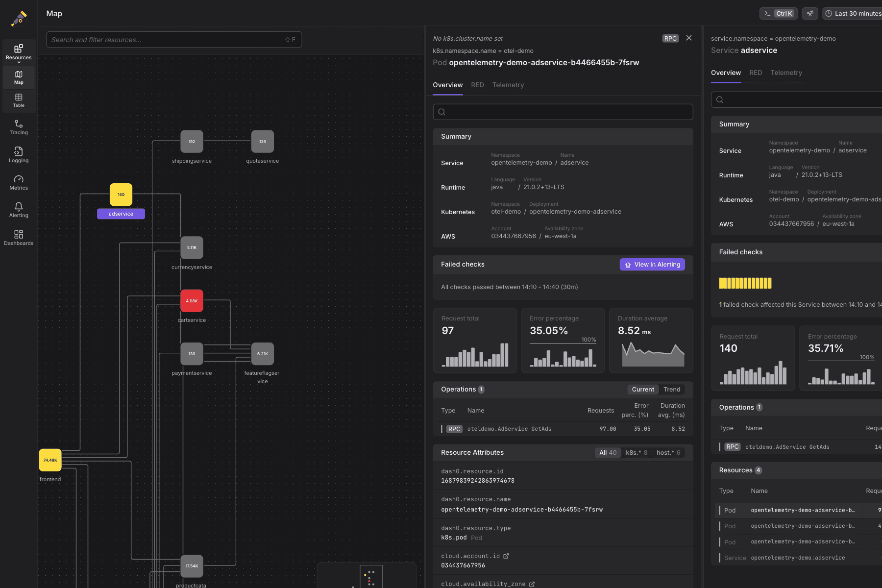Expand the Resources sidebar section
Screen dimensions: 882x588
[x=19, y=52]
